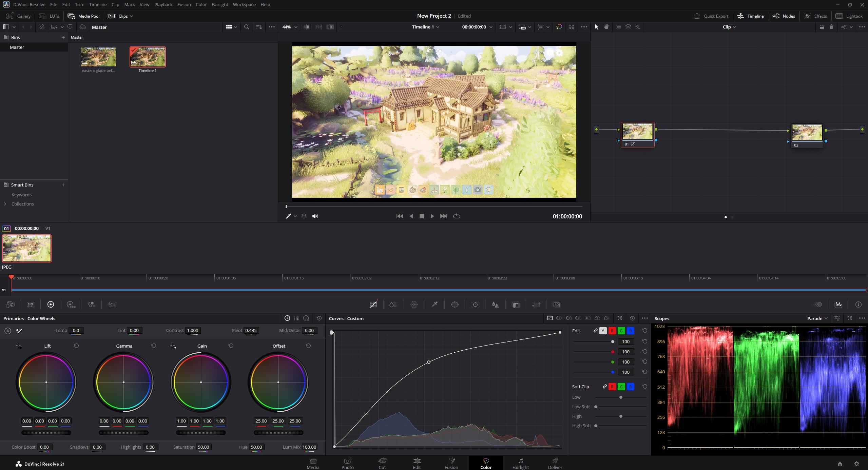
Task: Toggle the blue curve channel in Edit
Action: (x=631, y=331)
